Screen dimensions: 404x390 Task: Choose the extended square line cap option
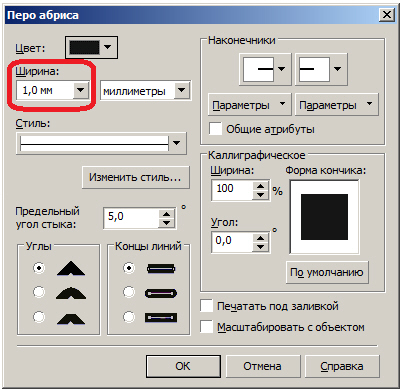(129, 316)
